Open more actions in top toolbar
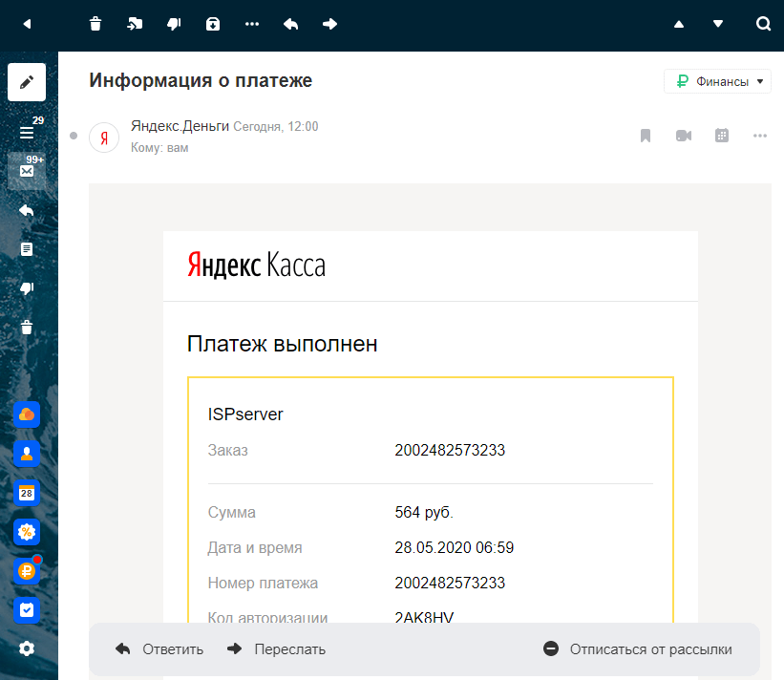Screen dimensions: 784x680 (x=252, y=24)
